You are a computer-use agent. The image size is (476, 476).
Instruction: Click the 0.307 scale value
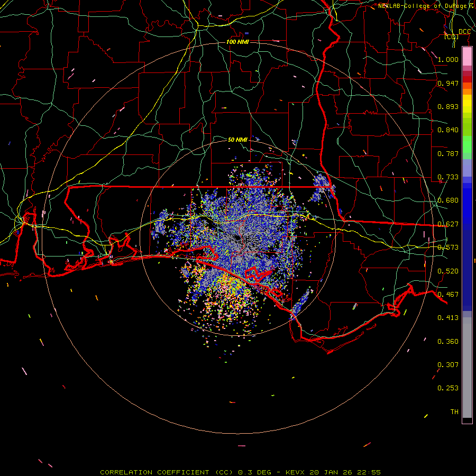click(x=448, y=365)
